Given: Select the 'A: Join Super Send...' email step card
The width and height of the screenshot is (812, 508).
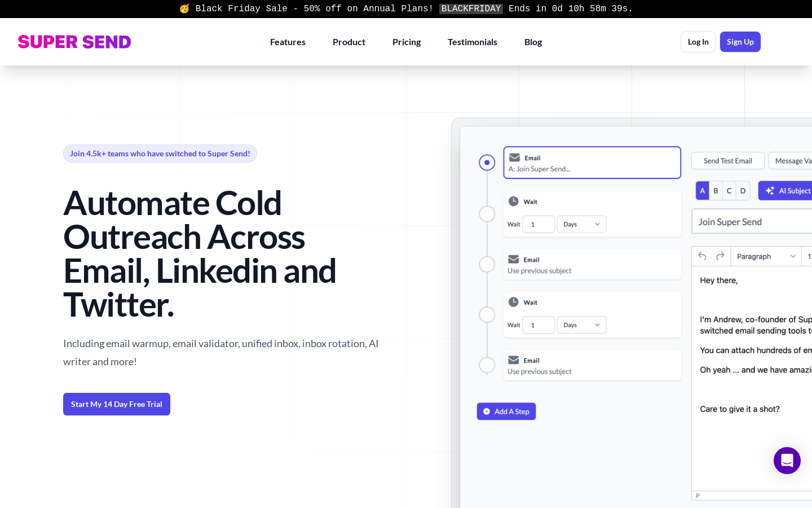Looking at the screenshot, I should pos(592,163).
